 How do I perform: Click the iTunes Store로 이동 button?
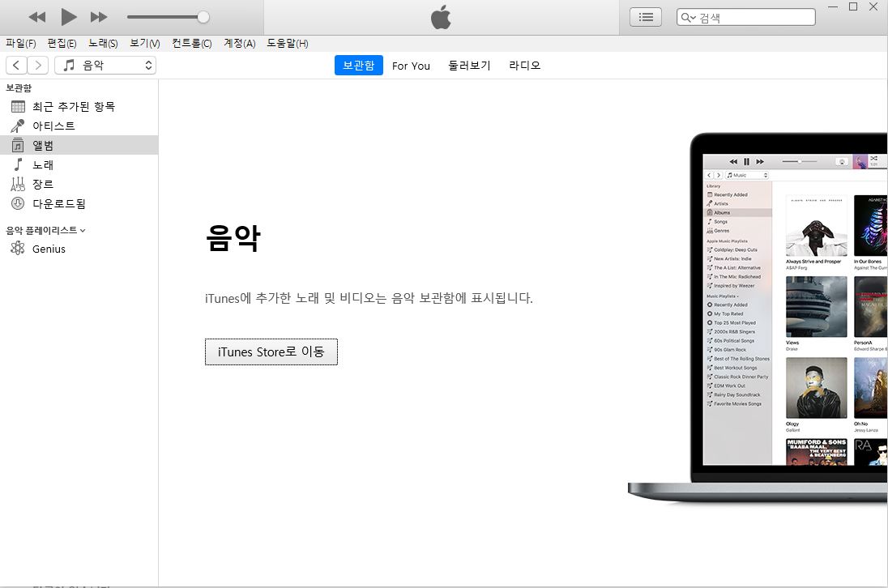pos(271,352)
